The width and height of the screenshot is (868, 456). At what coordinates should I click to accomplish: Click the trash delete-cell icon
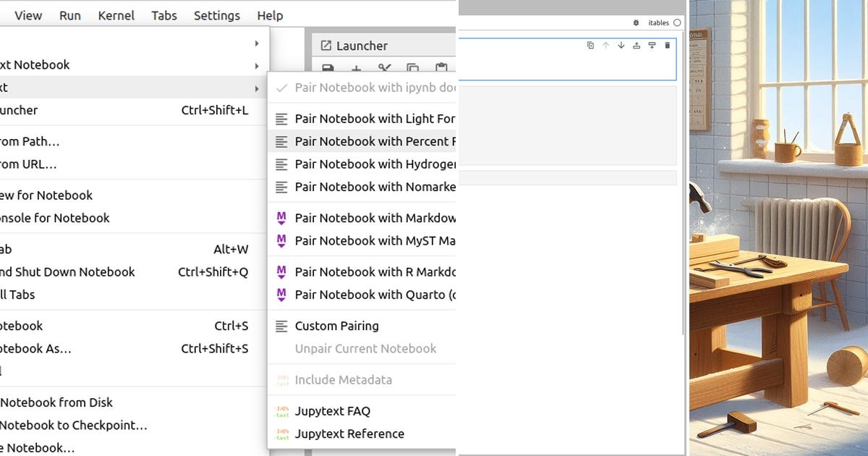[667, 45]
